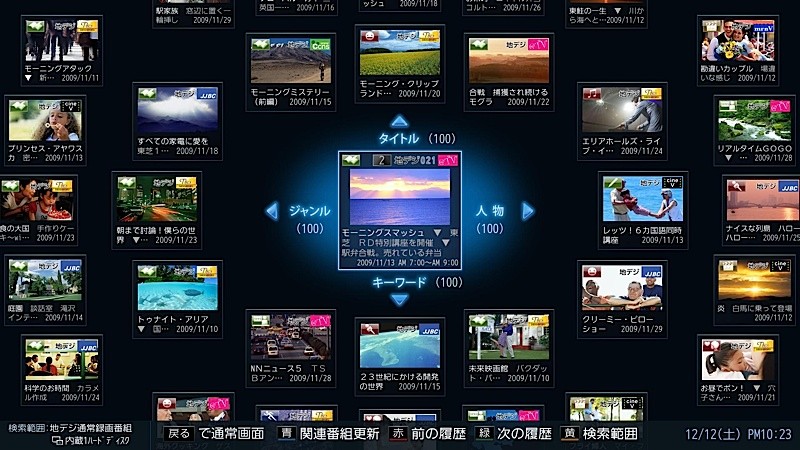
Task: Click Ccns logo on モーニングミステリー card
Action: pos(320,45)
